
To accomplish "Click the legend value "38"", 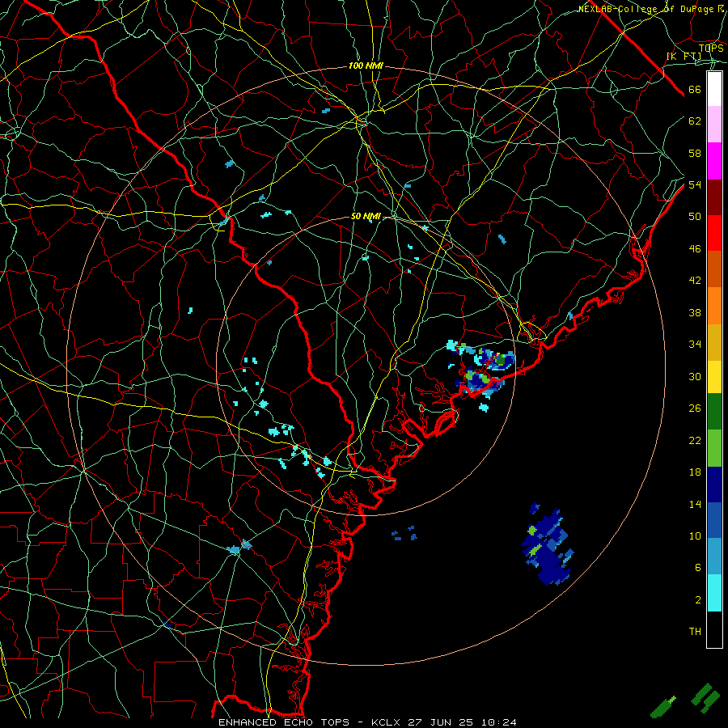I will (x=695, y=313).
